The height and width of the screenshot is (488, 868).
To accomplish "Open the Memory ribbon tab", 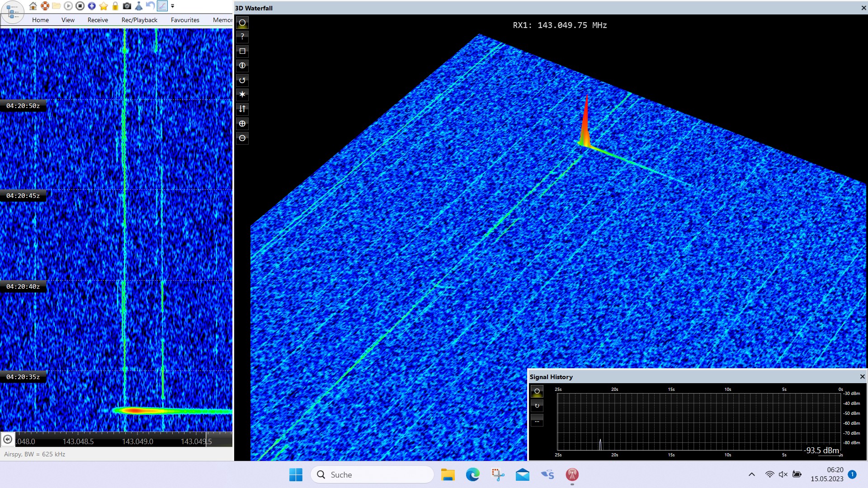I will pos(222,20).
